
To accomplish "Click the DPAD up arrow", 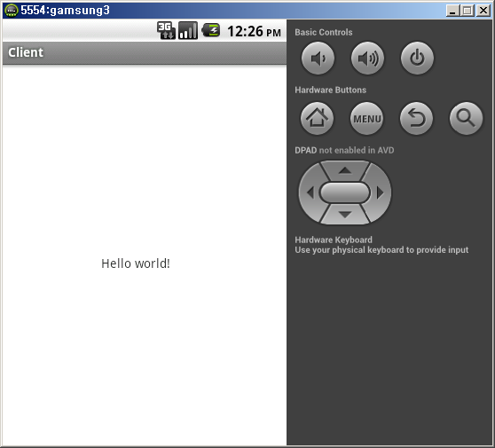I will coord(345,170).
